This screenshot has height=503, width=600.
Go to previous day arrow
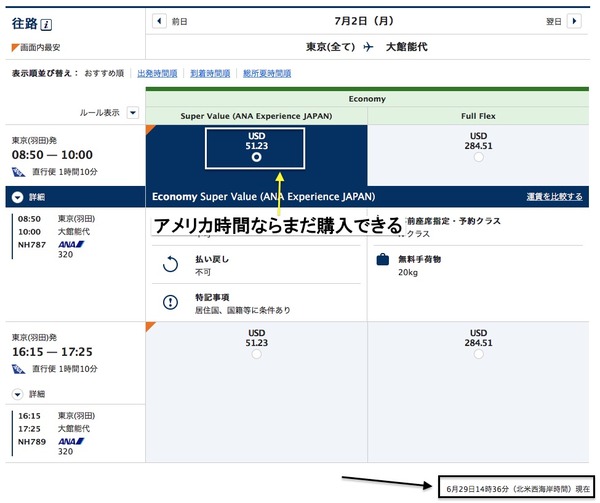coord(159,21)
